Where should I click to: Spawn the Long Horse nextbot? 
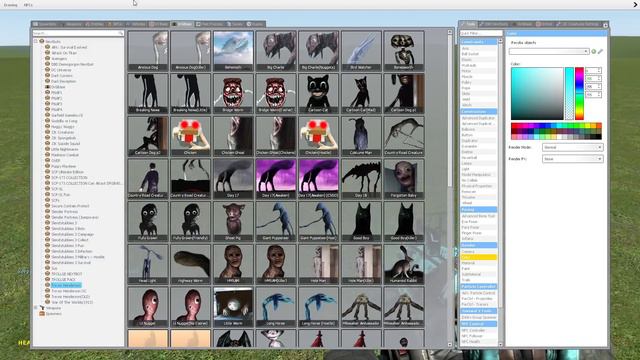click(276, 307)
